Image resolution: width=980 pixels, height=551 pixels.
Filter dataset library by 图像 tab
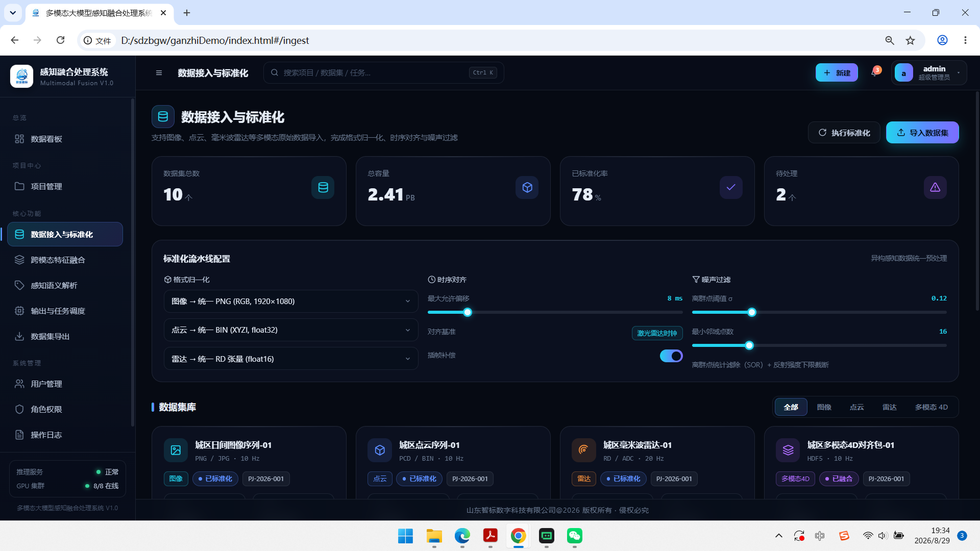pyautogui.click(x=824, y=407)
